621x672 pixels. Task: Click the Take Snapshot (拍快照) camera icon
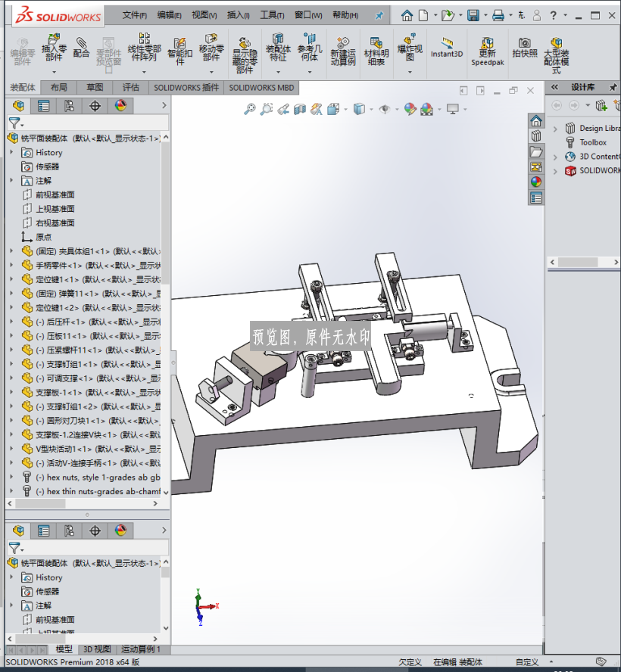pos(525,48)
